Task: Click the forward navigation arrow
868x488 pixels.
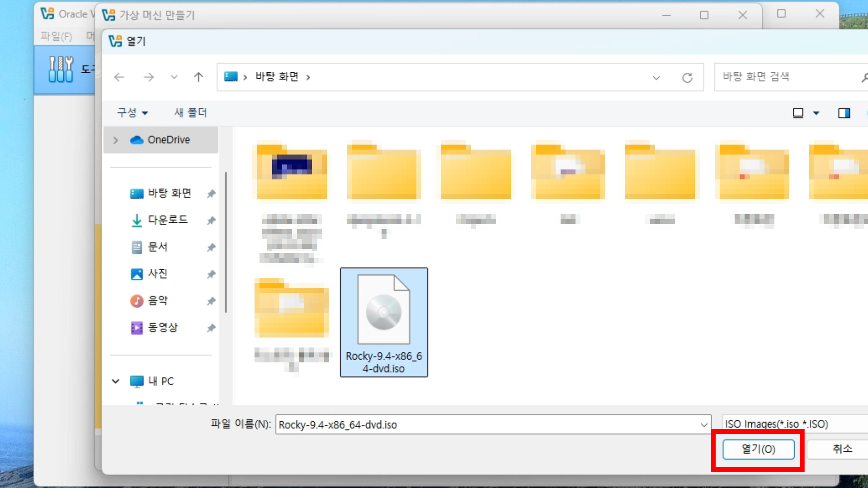Action: pos(148,77)
